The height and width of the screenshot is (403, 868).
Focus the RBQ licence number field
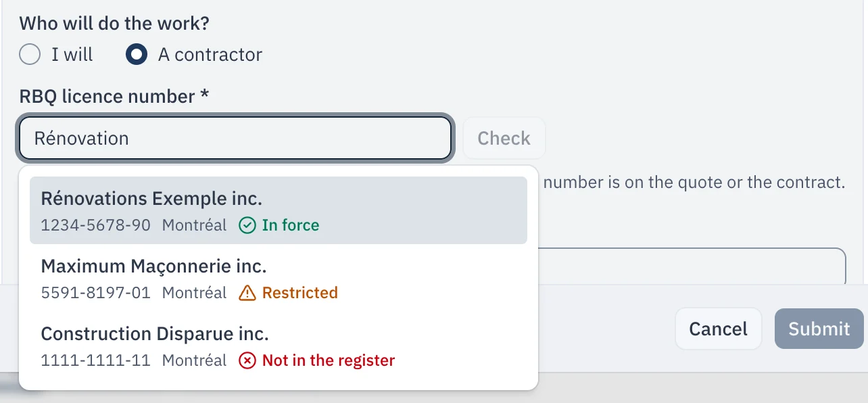point(235,139)
